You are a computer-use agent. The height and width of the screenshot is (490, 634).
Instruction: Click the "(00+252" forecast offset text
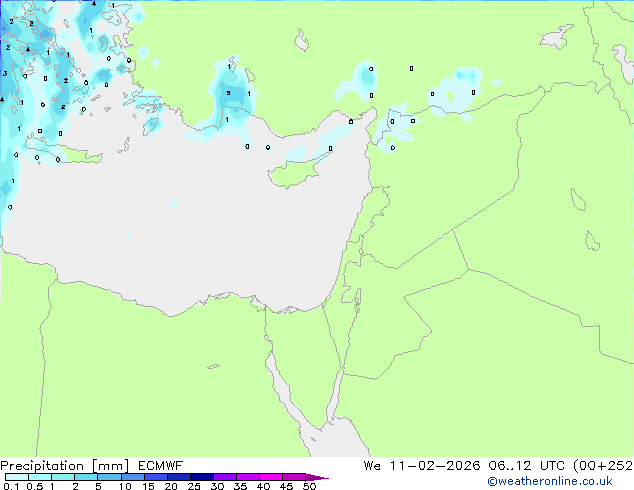[603, 466]
